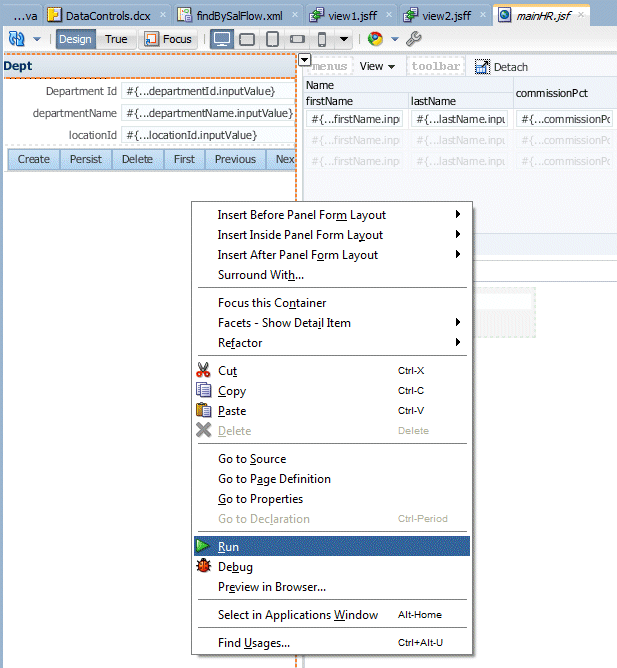Select the mainHR.jsf tab
617x668 pixels.
(543, 16)
